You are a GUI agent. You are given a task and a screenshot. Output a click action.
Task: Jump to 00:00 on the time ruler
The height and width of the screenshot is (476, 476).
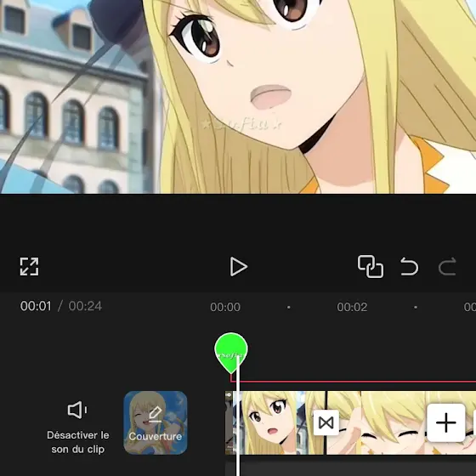click(225, 307)
